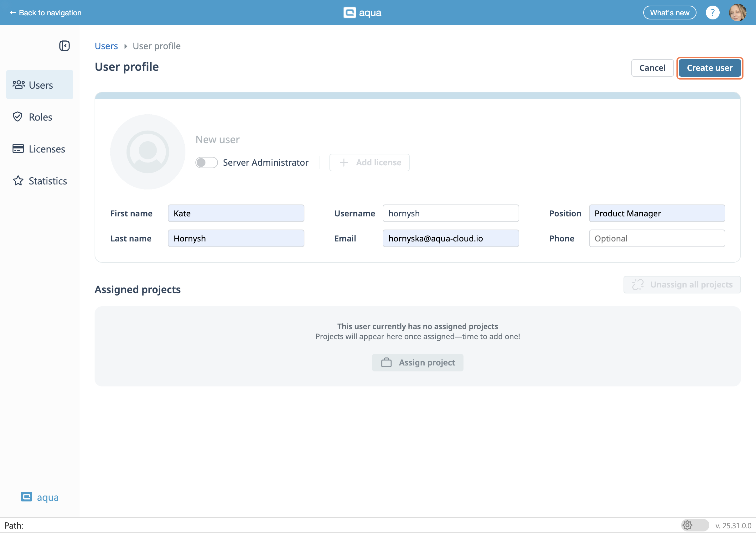
Task: Click the breadcrumb arrow separator
Action: point(126,46)
